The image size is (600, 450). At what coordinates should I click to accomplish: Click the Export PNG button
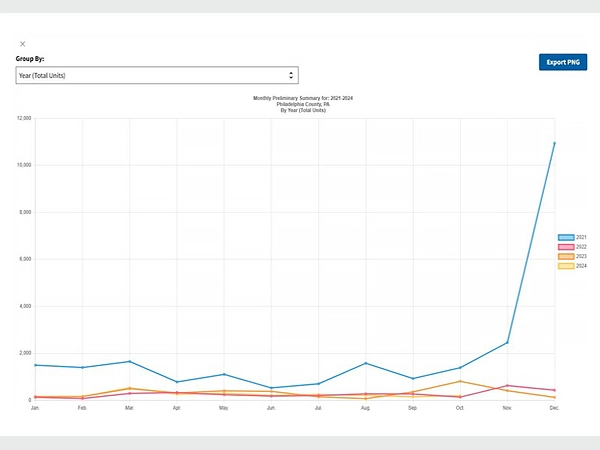point(563,62)
